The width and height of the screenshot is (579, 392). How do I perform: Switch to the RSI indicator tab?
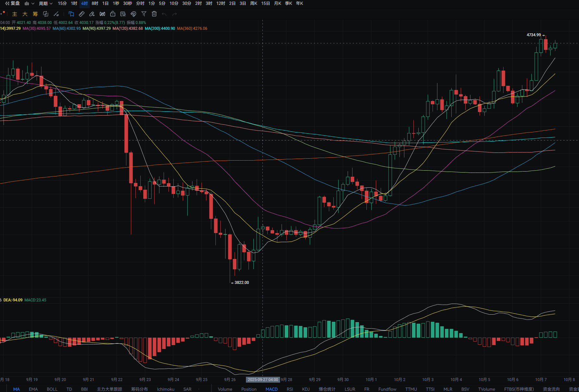[x=290, y=389]
